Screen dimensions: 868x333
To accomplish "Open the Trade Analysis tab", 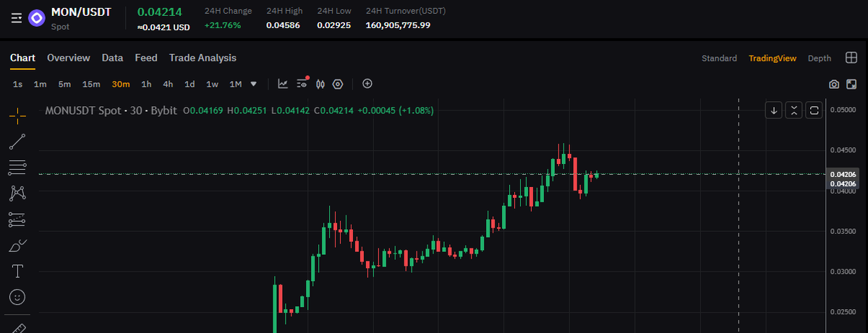I will coord(203,58).
